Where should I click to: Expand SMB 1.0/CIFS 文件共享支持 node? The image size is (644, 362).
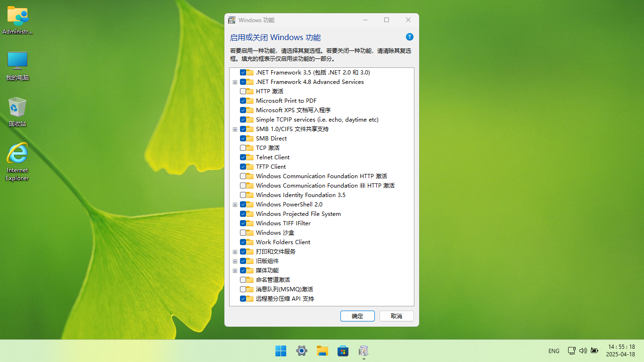coord(235,129)
